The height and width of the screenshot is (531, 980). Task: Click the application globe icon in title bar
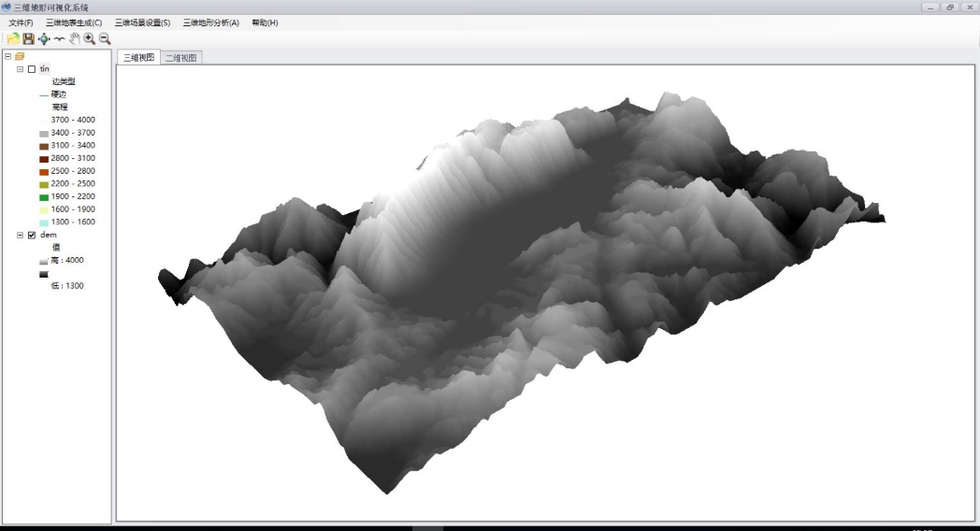[7, 7]
